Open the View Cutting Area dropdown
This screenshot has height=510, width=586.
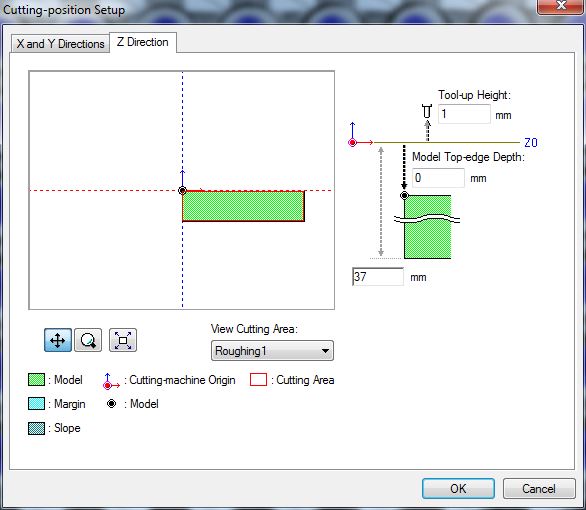(x=272, y=351)
